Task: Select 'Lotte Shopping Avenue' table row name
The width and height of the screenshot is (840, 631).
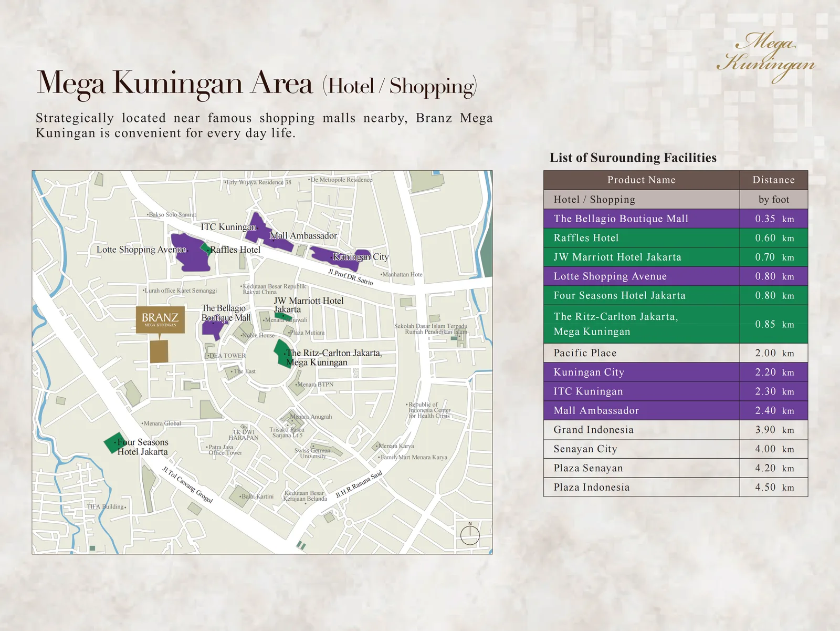Action: 610,276
